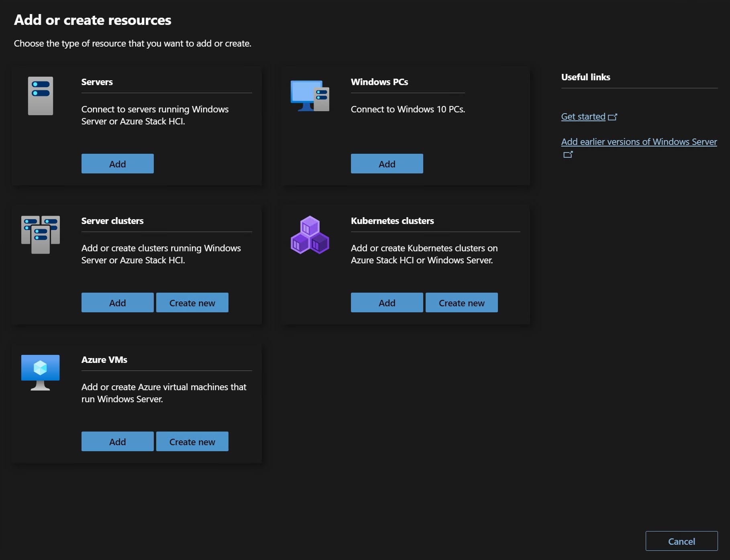The image size is (730, 560).
Task: Click the Add or create resources title
Action: (93, 20)
